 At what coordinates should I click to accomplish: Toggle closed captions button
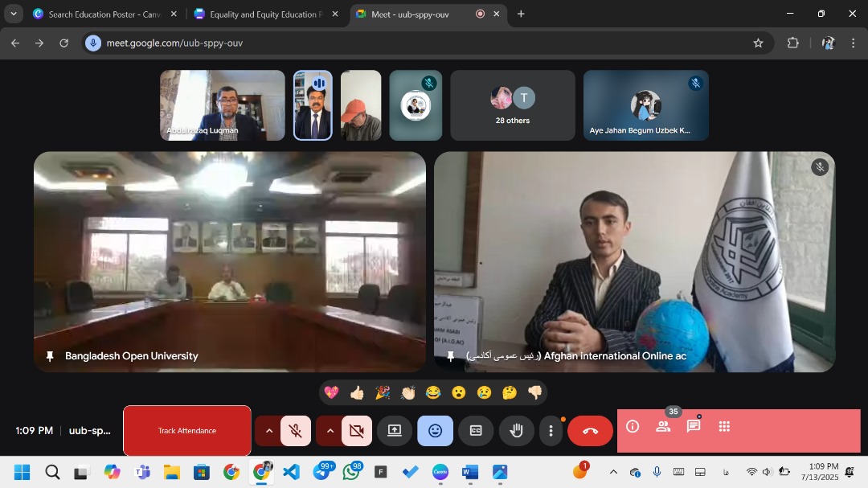click(x=476, y=431)
